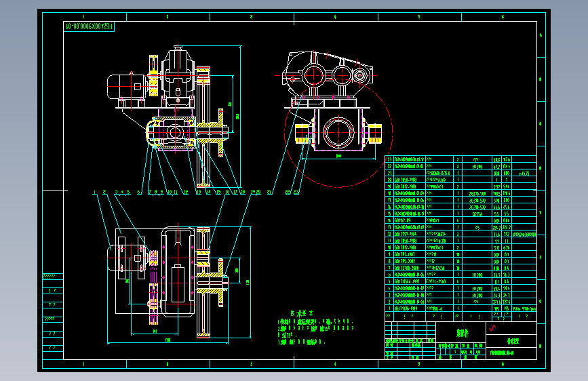Image resolution: width=588 pixels, height=381 pixels.
Task: Click the HT200 material cell in row 22
Action: (x=477, y=166)
